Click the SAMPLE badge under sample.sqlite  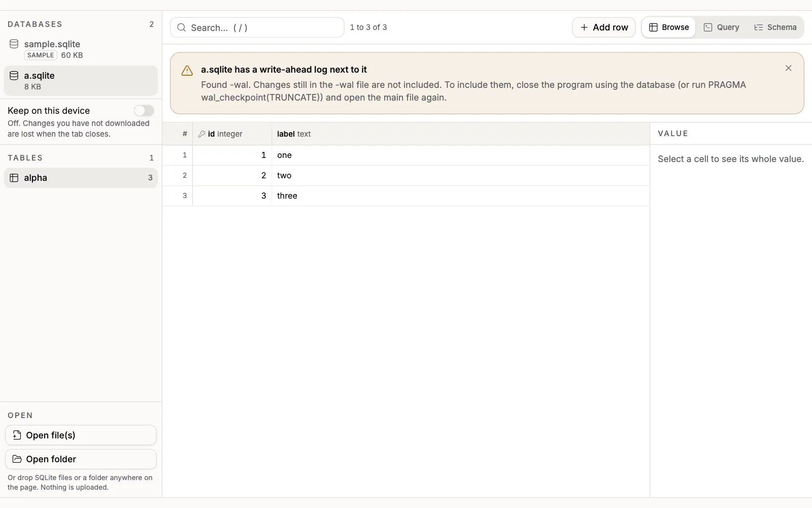[x=41, y=55]
